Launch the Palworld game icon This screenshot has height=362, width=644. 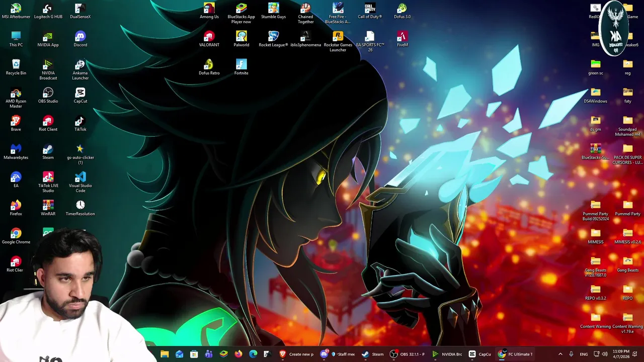[x=242, y=39]
